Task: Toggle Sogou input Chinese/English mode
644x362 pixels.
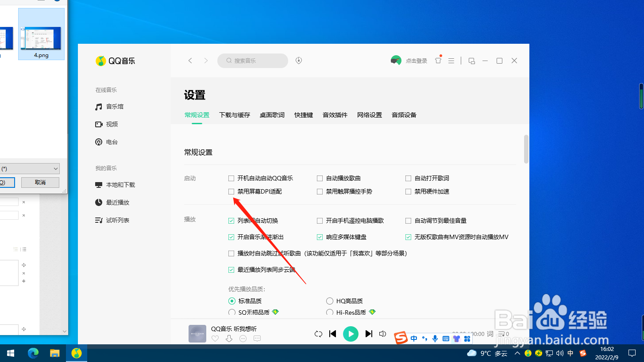Action: click(414, 339)
